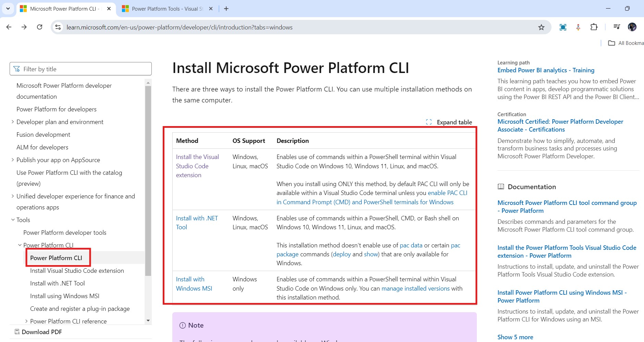Open a new browser tab

pos(226,9)
